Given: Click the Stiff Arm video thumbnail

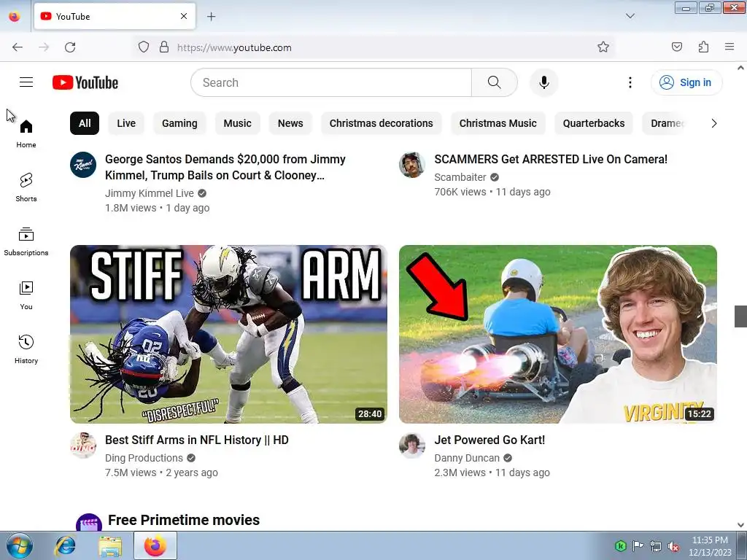Looking at the screenshot, I should pyautogui.click(x=228, y=334).
